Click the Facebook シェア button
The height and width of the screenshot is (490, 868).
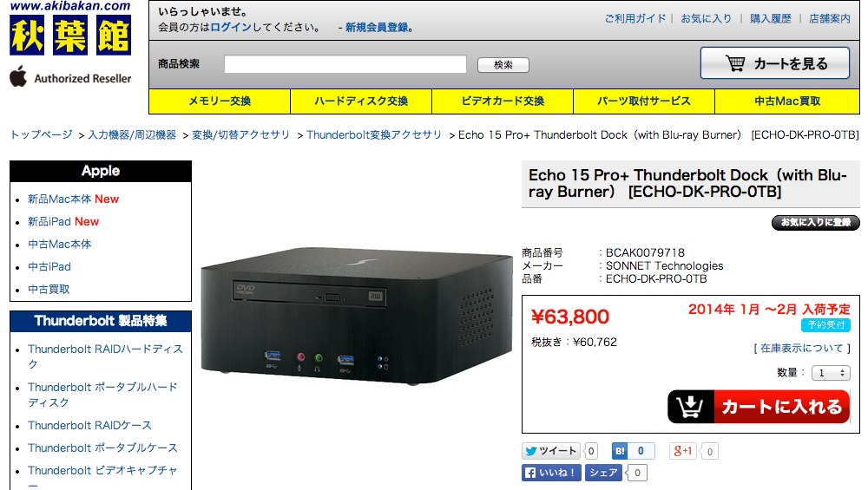coord(603,473)
